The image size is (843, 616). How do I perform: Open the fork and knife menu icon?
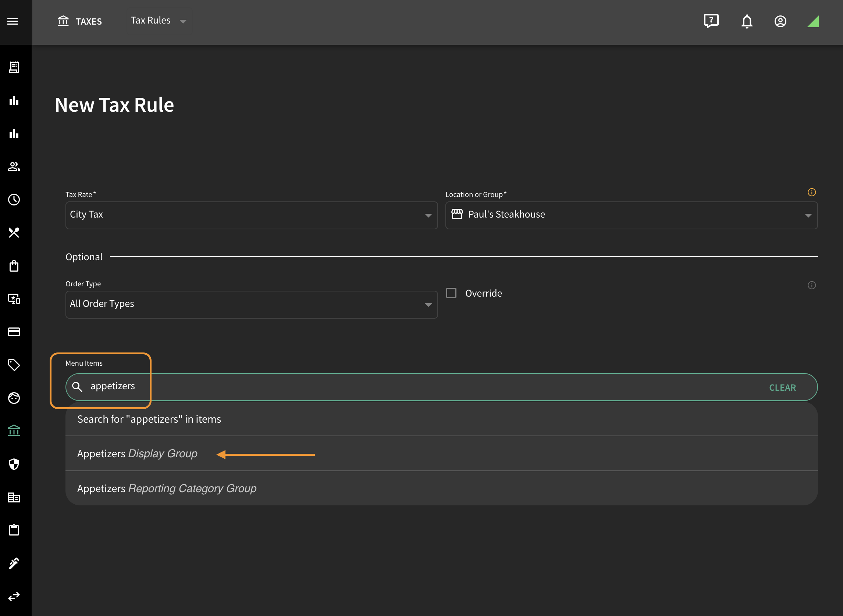14,233
